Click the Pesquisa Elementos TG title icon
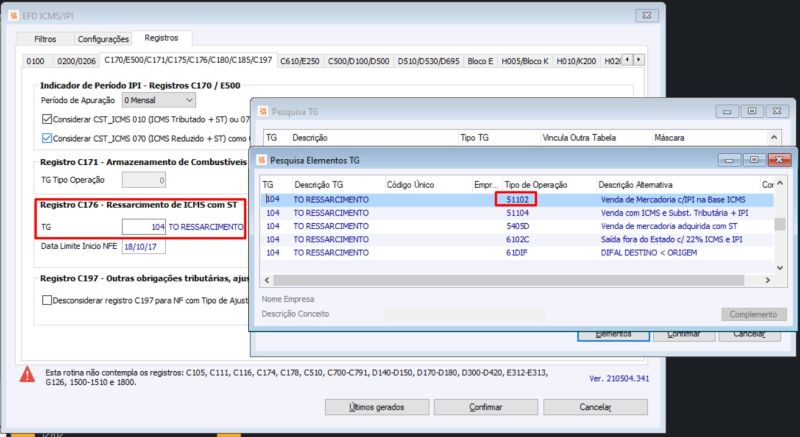The height and width of the screenshot is (437, 800). coord(262,160)
